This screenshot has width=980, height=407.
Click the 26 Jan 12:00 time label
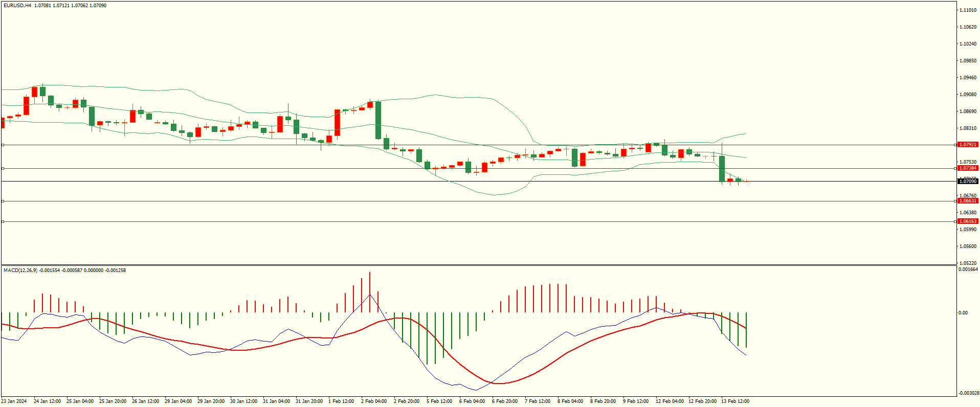click(x=145, y=401)
